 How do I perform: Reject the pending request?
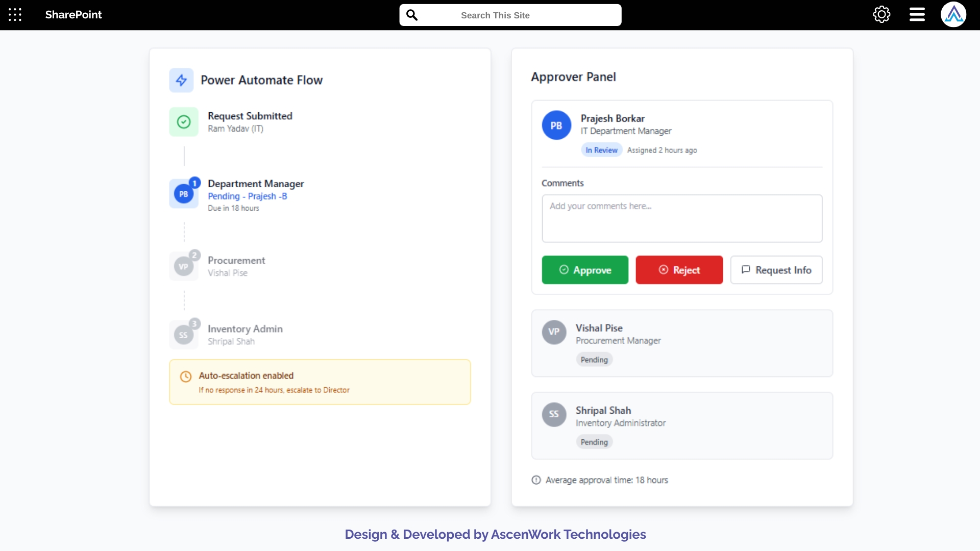(679, 270)
